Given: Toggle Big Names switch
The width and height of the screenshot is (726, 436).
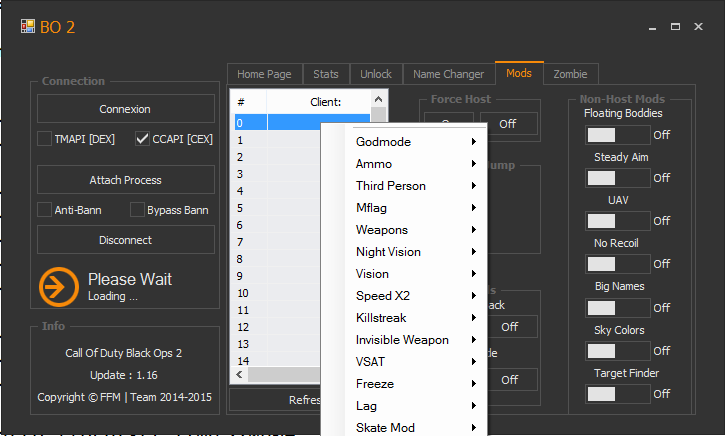Looking at the screenshot, I should 618,308.
